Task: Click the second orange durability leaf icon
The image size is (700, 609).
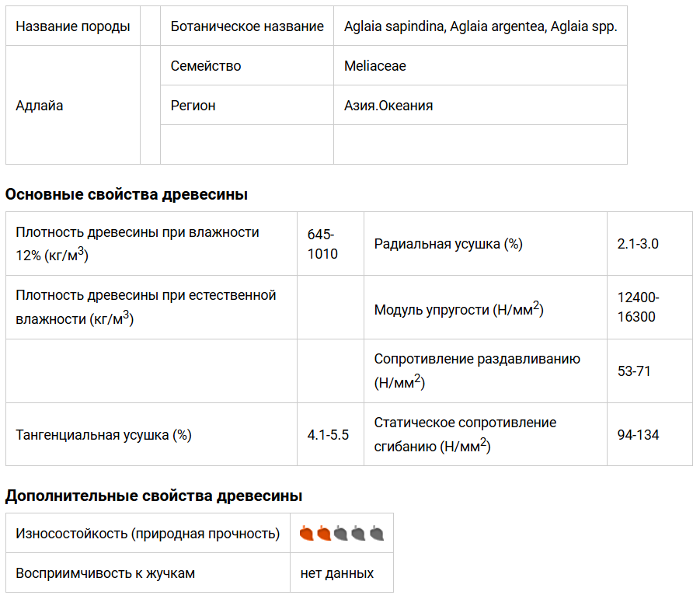Action: [x=324, y=534]
